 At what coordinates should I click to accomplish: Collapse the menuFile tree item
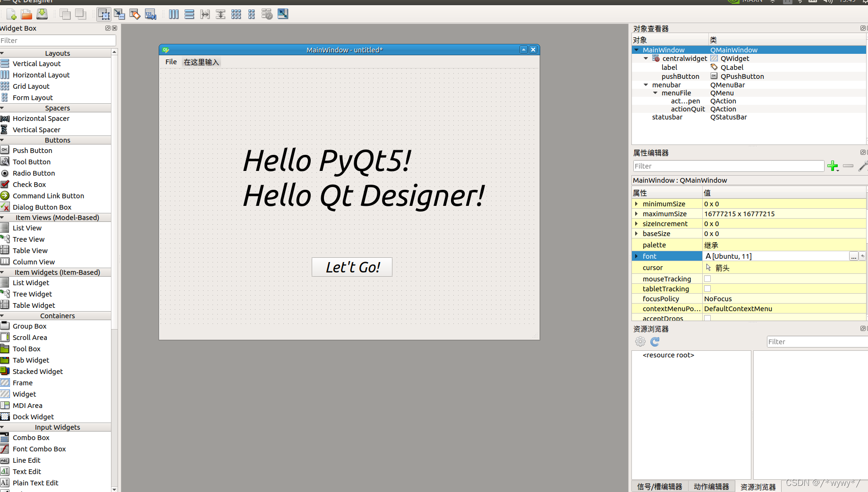(655, 93)
